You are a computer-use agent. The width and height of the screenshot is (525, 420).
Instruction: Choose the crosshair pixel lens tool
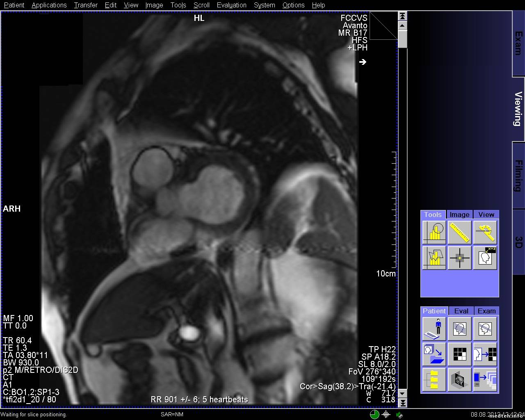point(459,258)
